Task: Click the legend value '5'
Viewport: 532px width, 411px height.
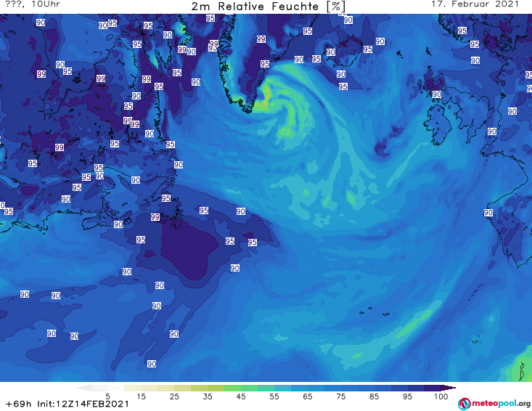Action: tap(107, 396)
